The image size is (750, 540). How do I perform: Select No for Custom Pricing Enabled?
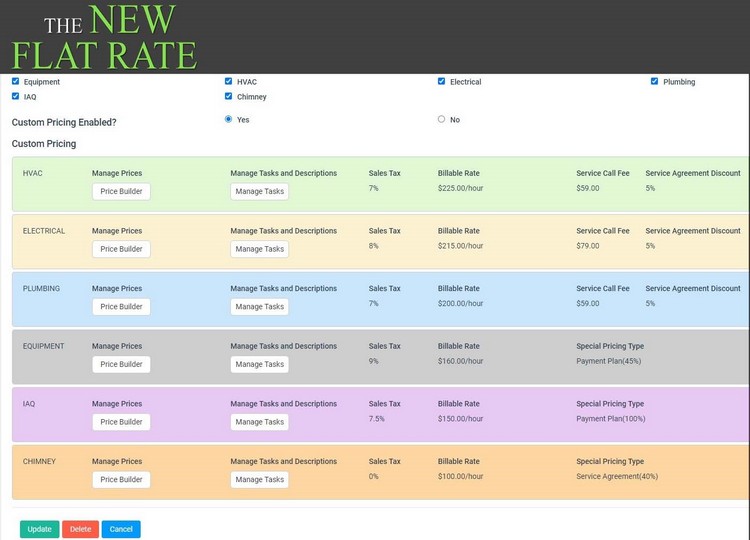point(441,119)
